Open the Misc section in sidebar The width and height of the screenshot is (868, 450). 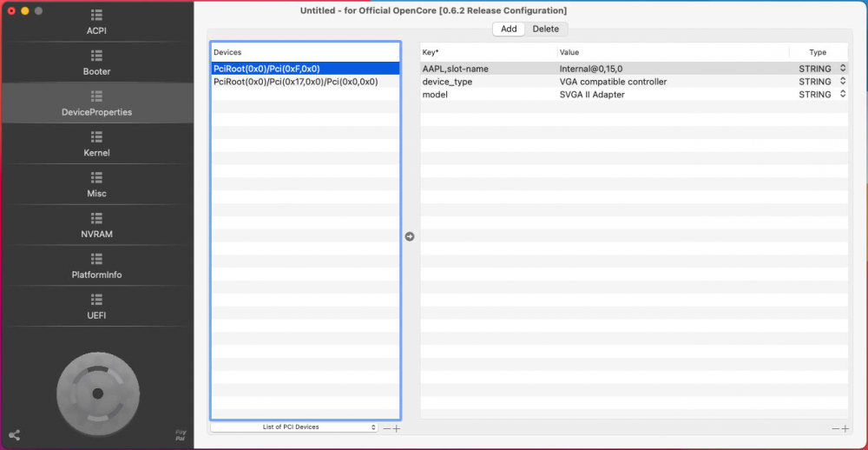pyautogui.click(x=97, y=185)
